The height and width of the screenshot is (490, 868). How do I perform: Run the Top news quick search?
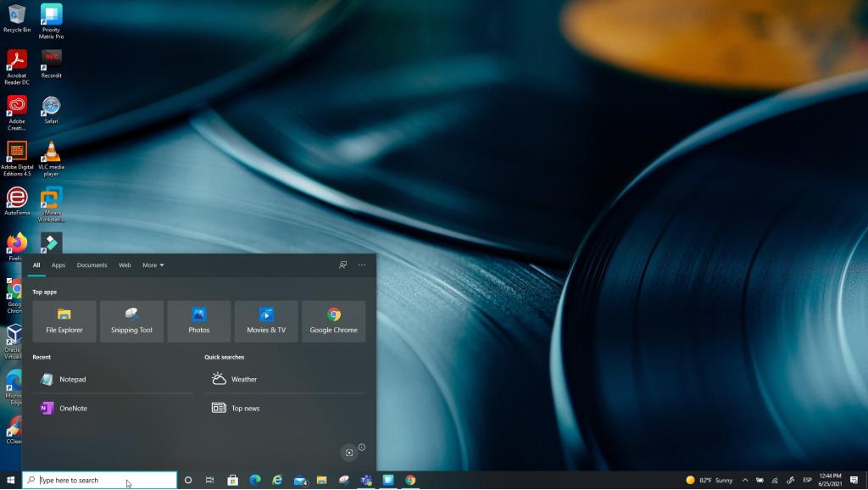pyautogui.click(x=285, y=408)
